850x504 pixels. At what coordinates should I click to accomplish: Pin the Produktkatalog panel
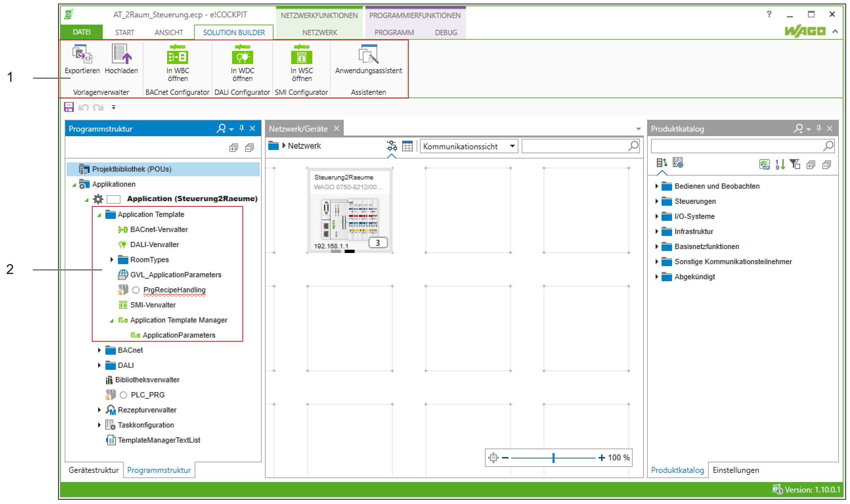click(818, 128)
